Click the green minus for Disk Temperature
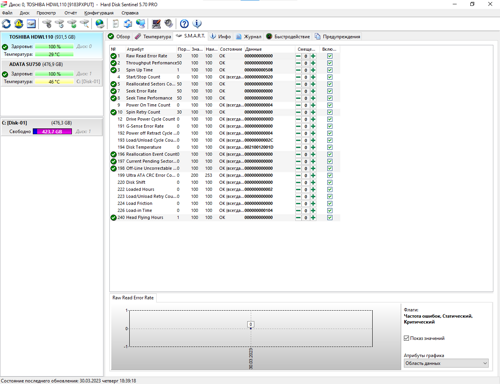 298,147
